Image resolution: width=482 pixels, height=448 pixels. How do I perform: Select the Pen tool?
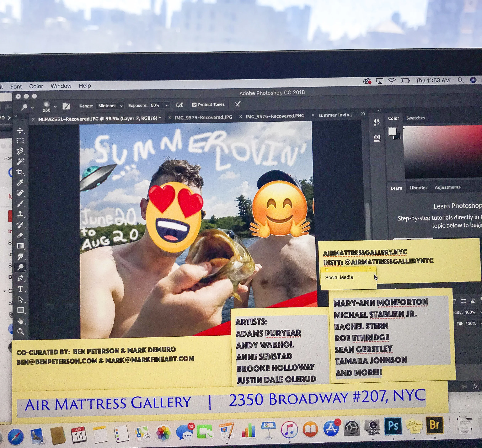20,278
